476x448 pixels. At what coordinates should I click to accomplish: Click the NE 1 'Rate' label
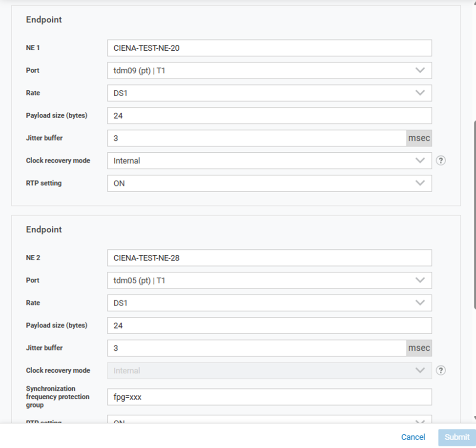[33, 93]
